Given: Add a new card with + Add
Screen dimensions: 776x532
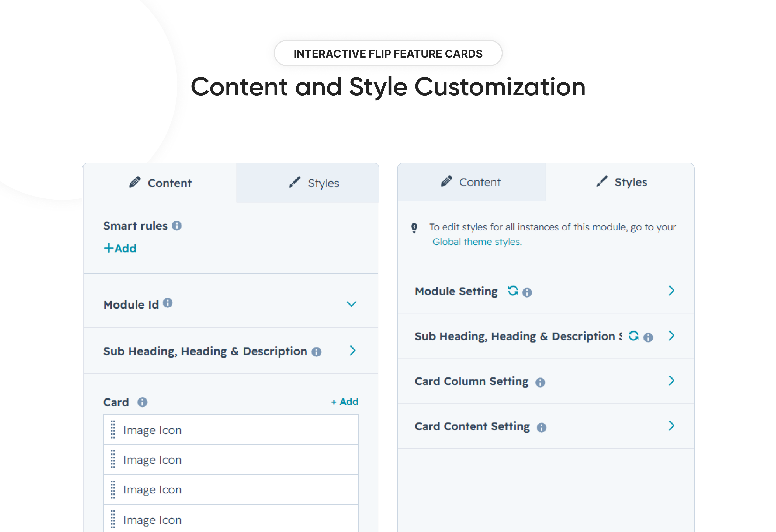Looking at the screenshot, I should (345, 402).
